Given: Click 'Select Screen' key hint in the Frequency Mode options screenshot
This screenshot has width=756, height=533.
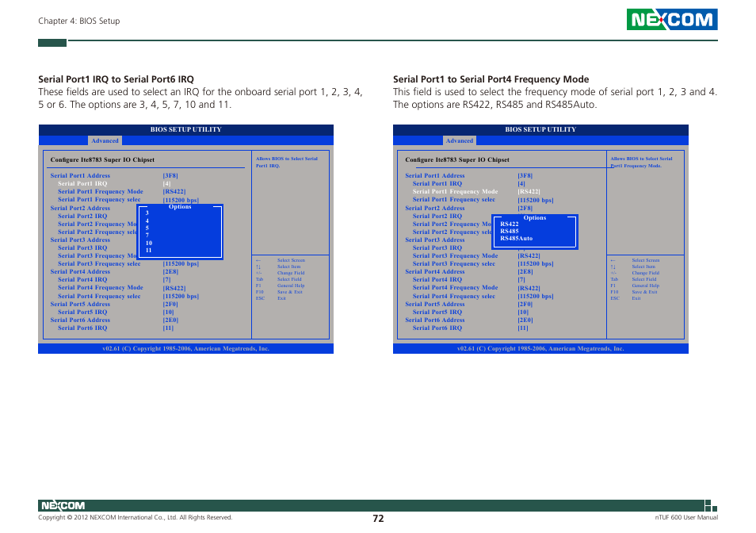Looking at the screenshot, I should tap(646, 260).
